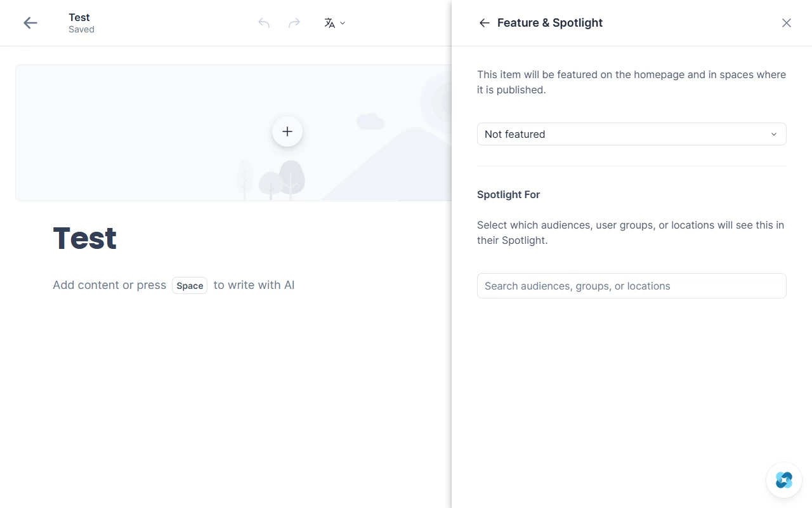Screen dimensions: 812x508
Task: Click the Feature & Spotlight panel title
Action: [x=550, y=23]
